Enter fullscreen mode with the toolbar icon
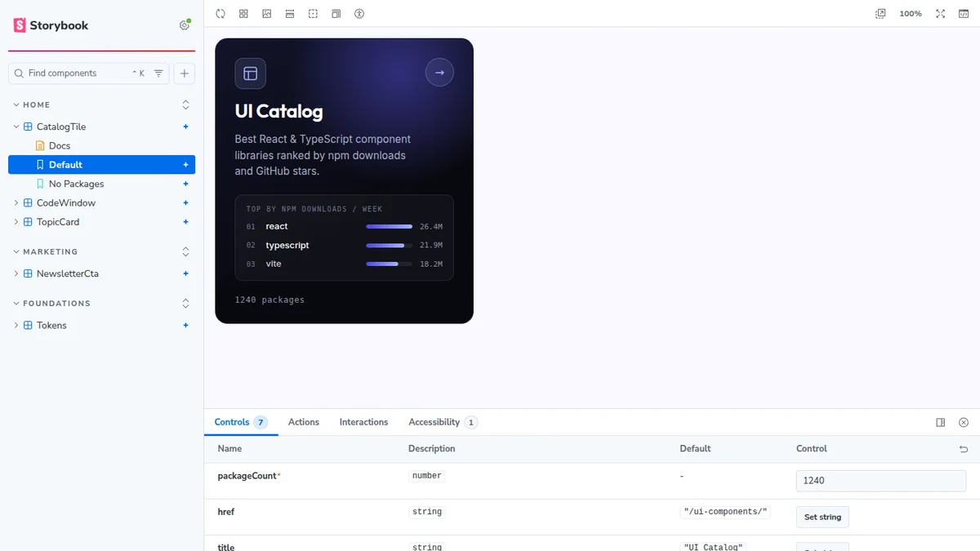This screenshot has width=980, height=551. 941,14
